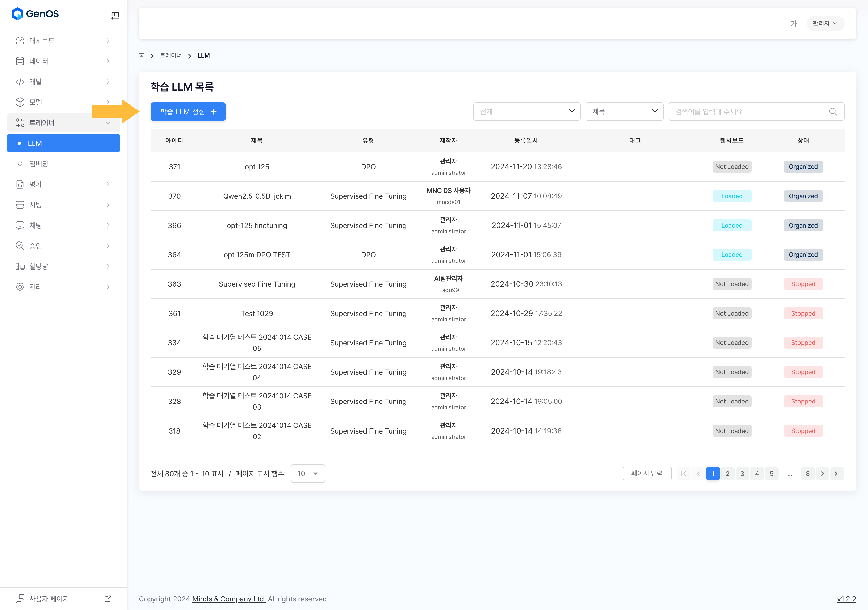Click the search magnifier icon
This screenshot has height=610, width=868.
[x=833, y=111]
